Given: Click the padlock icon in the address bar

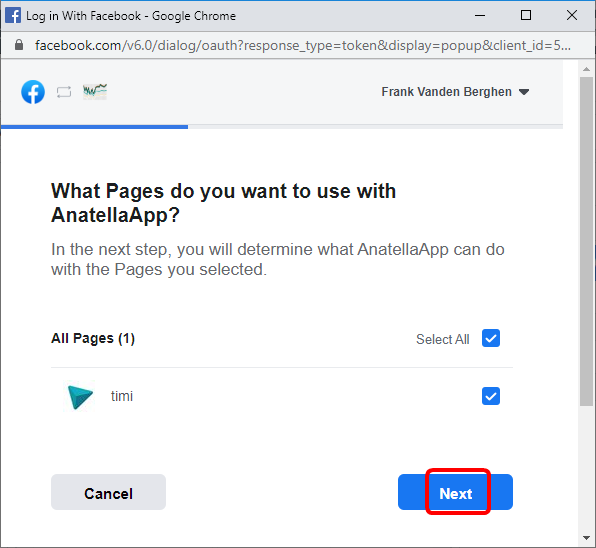Looking at the screenshot, I should tap(19, 45).
